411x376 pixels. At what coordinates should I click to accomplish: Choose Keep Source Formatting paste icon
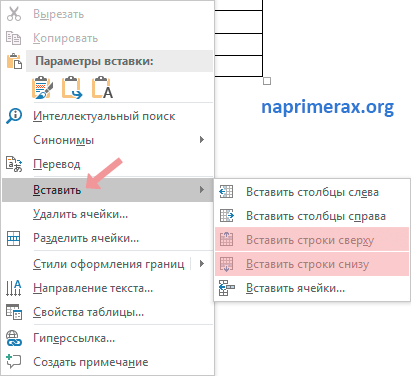click(42, 88)
